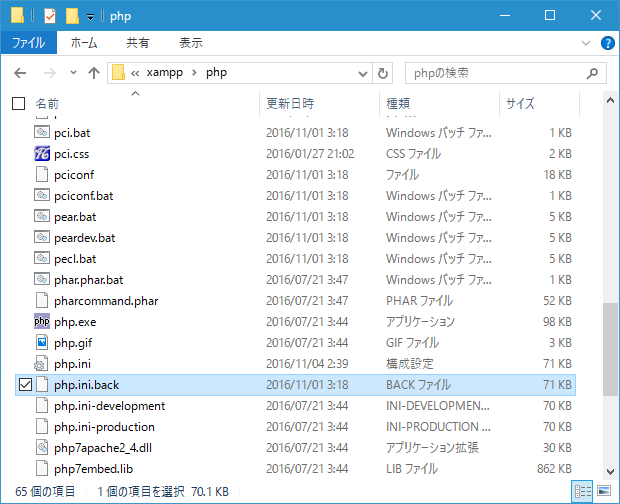Click the 2016/11/04 2:39 date cell

tap(307, 363)
